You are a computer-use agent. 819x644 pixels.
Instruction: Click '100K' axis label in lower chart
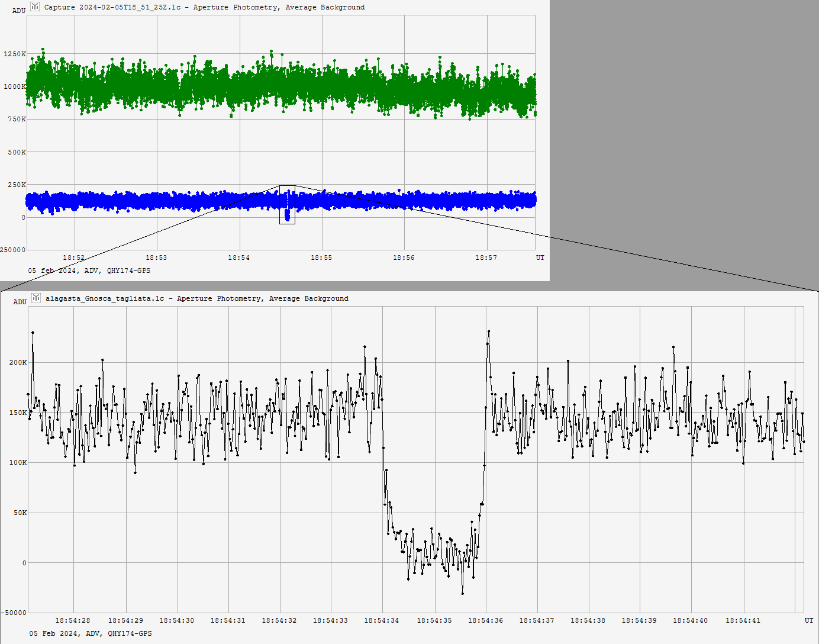coord(18,462)
